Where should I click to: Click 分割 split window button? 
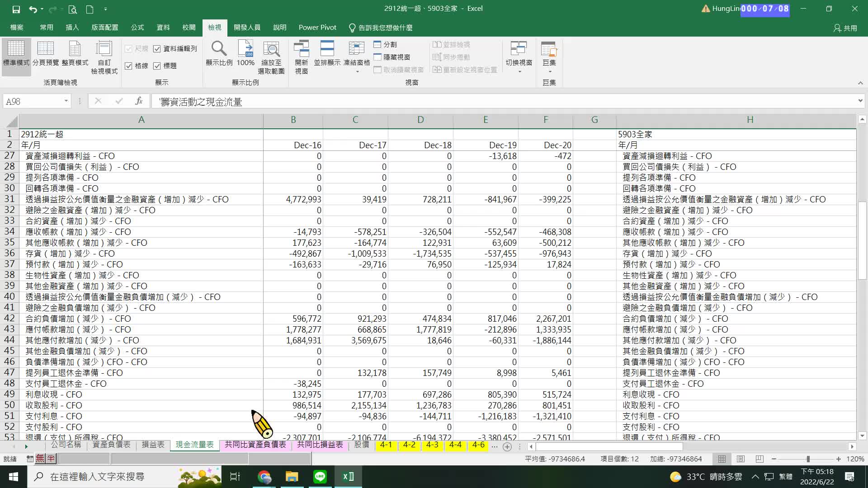click(385, 44)
